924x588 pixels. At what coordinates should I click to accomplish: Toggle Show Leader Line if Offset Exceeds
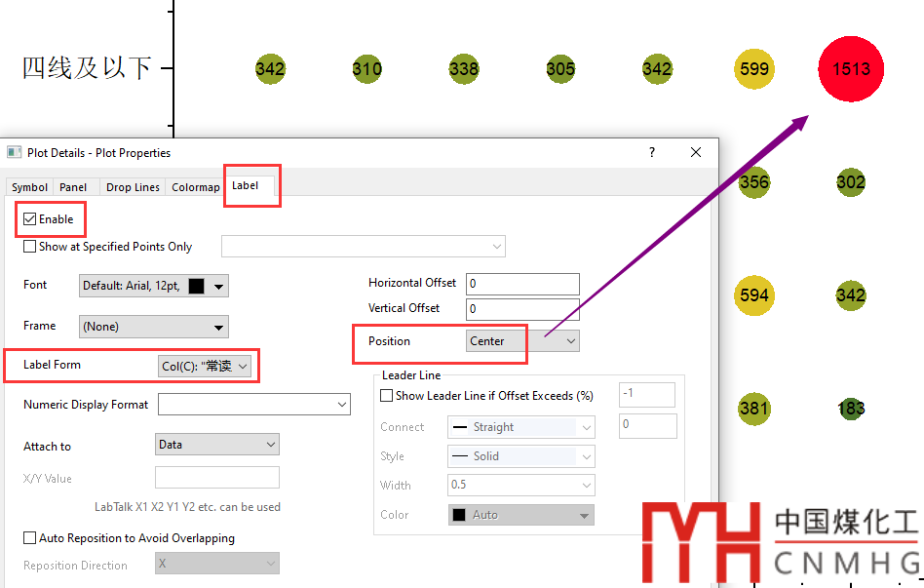(387, 396)
